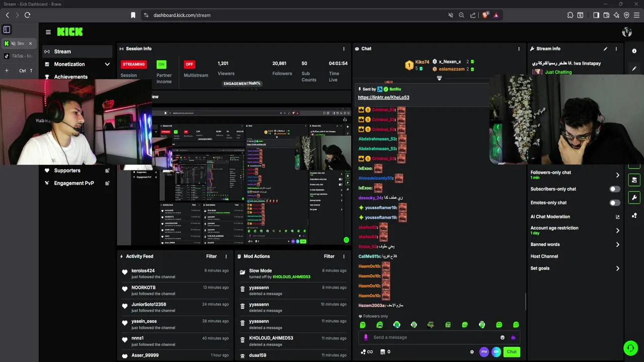Open Stream info three-dot menu
The image size is (644, 362).
(616, 49)
